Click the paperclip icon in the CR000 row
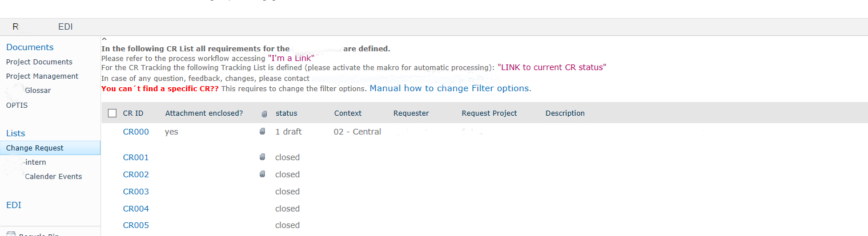This screenshot has width=868, height=236. (x=262, y=132)
